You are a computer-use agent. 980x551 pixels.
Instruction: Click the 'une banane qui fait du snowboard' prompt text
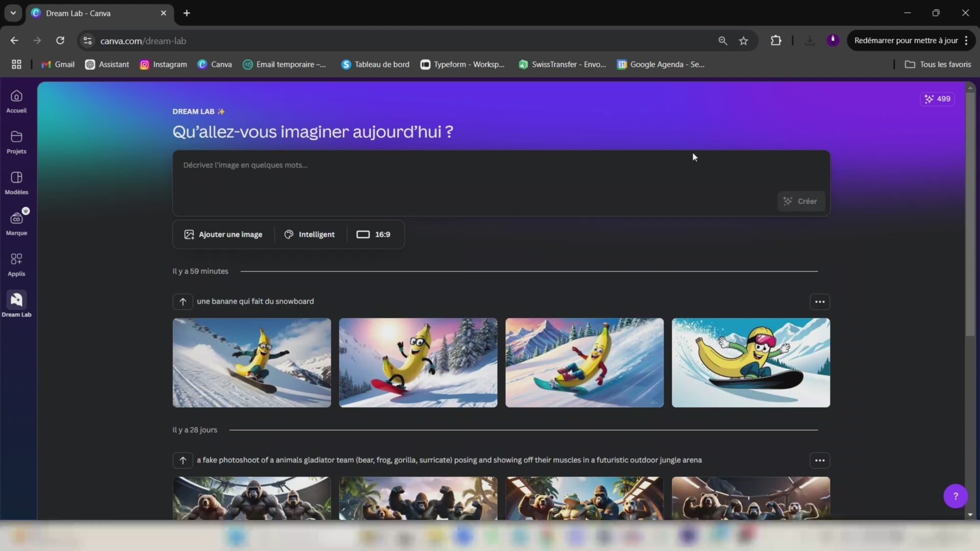pos(255,302)
